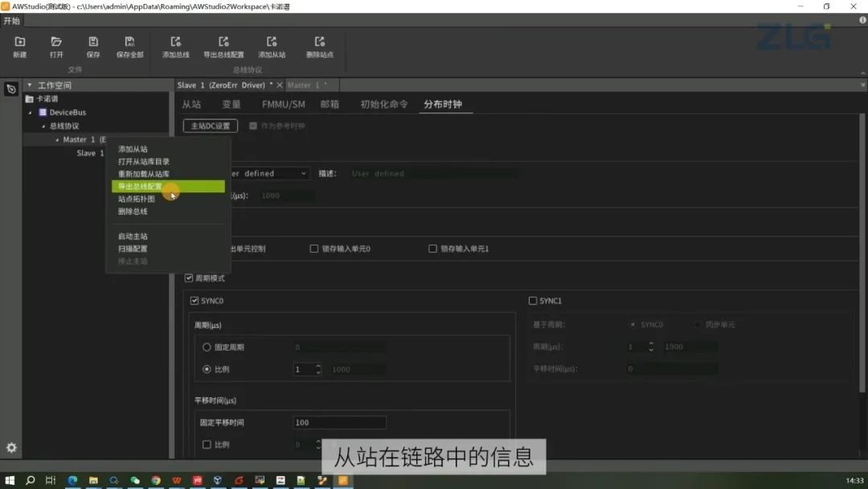Click the 导出总线配置 toolbar icon

click(223, 42)
